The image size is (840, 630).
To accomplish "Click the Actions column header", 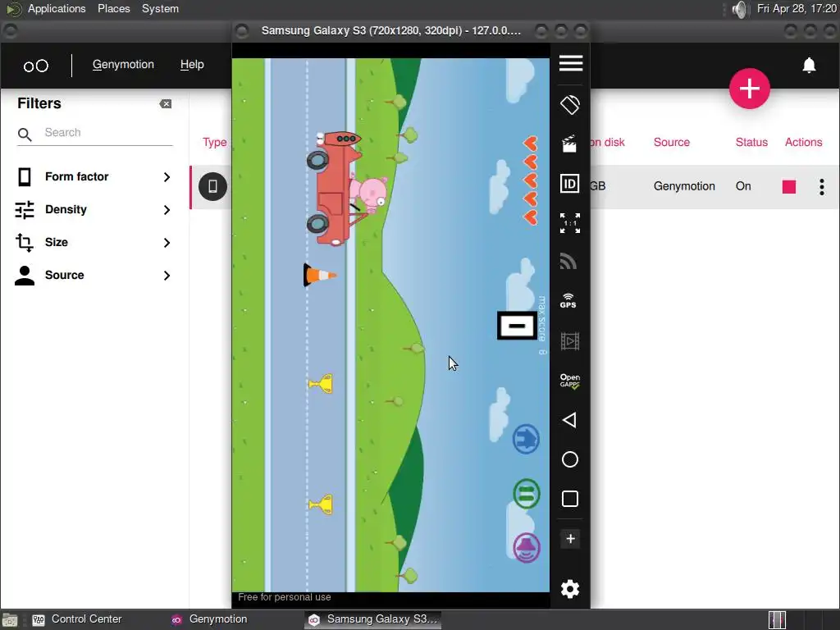I will tap(803, 142).
